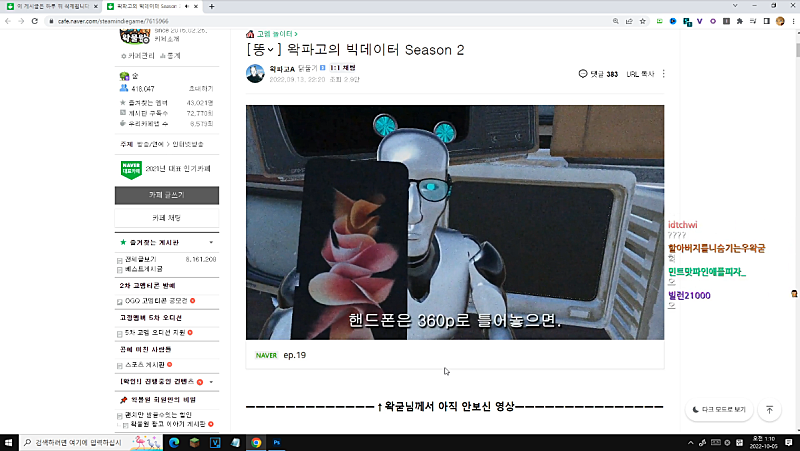Go back using browser back arrow

[8, 21]
